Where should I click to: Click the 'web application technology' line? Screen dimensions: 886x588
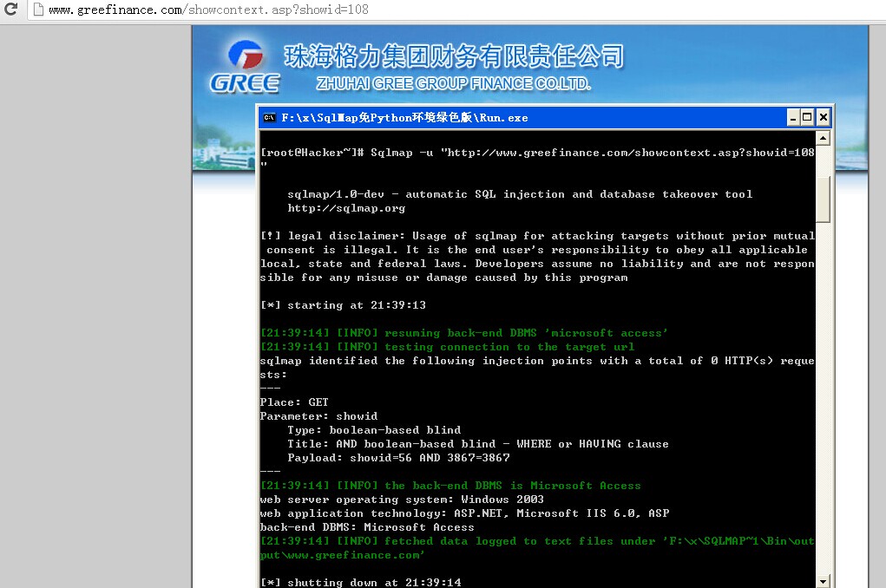point(465,513)
